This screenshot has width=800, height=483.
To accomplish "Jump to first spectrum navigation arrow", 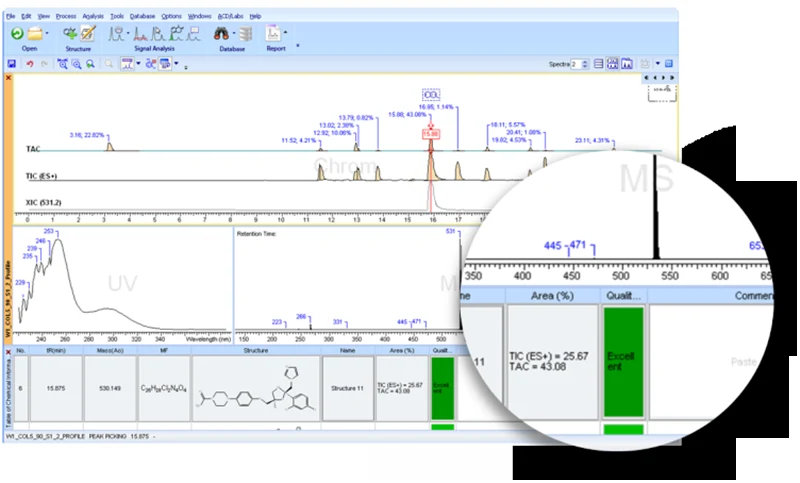I will pos(646,78).
